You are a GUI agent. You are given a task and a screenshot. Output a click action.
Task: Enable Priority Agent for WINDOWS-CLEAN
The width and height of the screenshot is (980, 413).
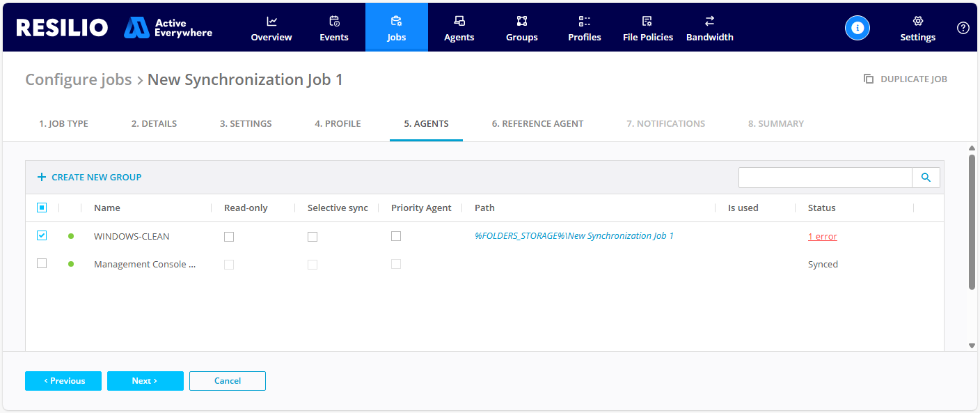[x=396, y=237]
